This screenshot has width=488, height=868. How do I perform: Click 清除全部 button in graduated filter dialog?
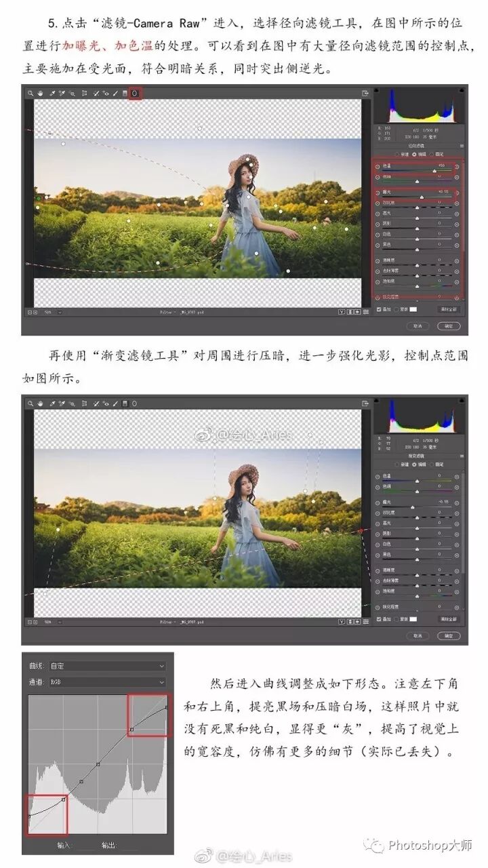click(449, 619)
